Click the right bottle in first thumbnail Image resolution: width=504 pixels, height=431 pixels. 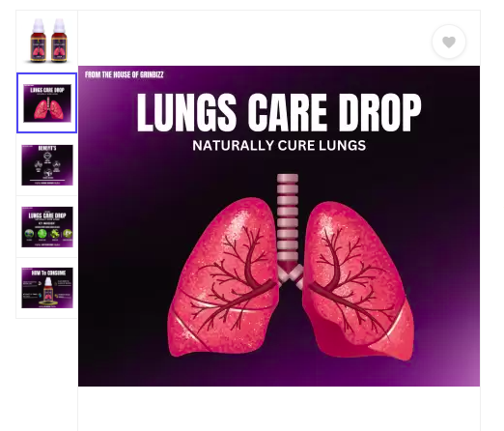pos(59,41)
